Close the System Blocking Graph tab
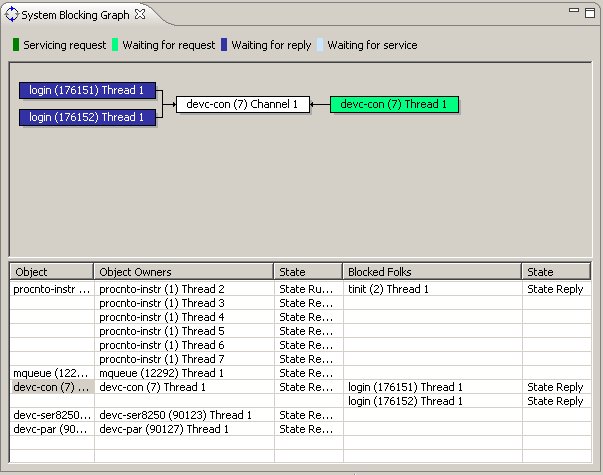Screen dimensions: 603x475 [141, 14]
